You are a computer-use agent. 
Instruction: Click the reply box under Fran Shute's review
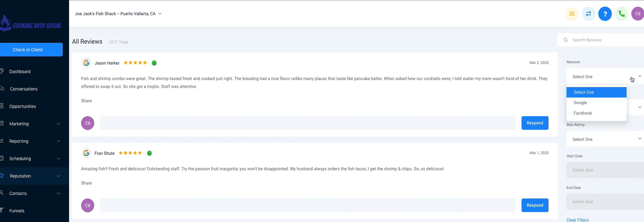[x=308, y=205]
